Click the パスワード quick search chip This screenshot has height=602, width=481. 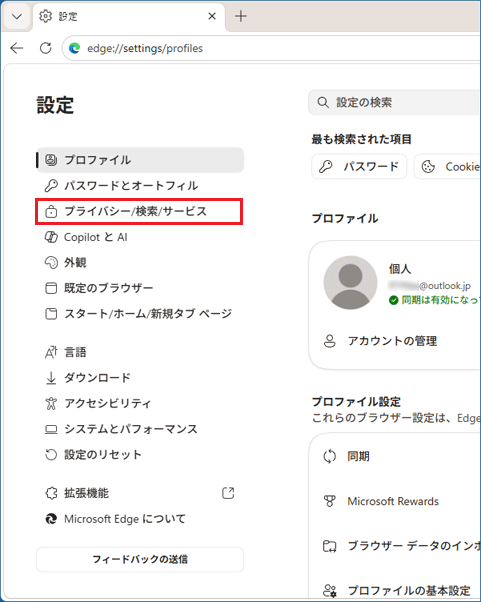359,167
